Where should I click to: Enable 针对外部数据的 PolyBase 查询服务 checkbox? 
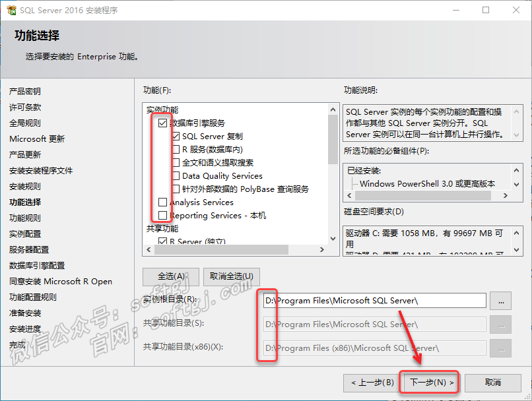(x=176, y=189)
